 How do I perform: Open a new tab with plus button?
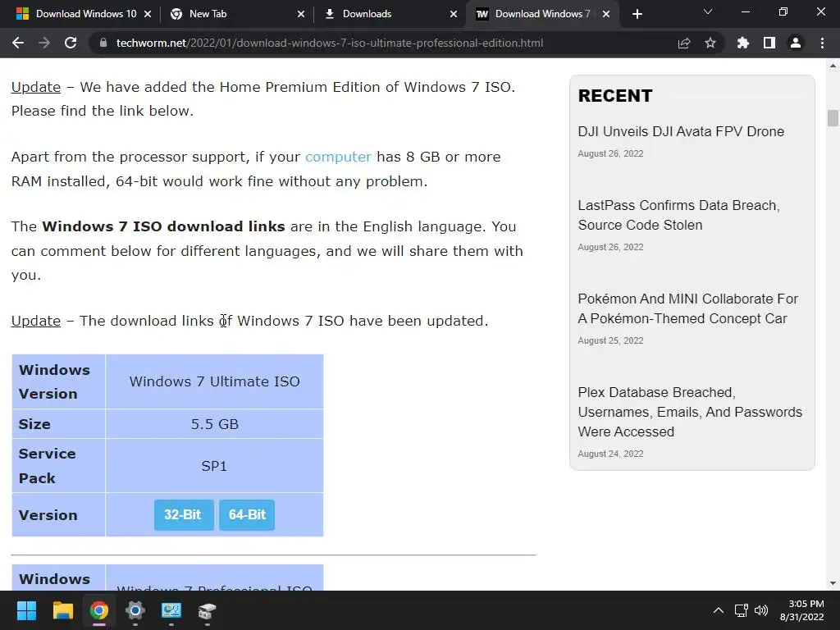(x=637, y=14)
